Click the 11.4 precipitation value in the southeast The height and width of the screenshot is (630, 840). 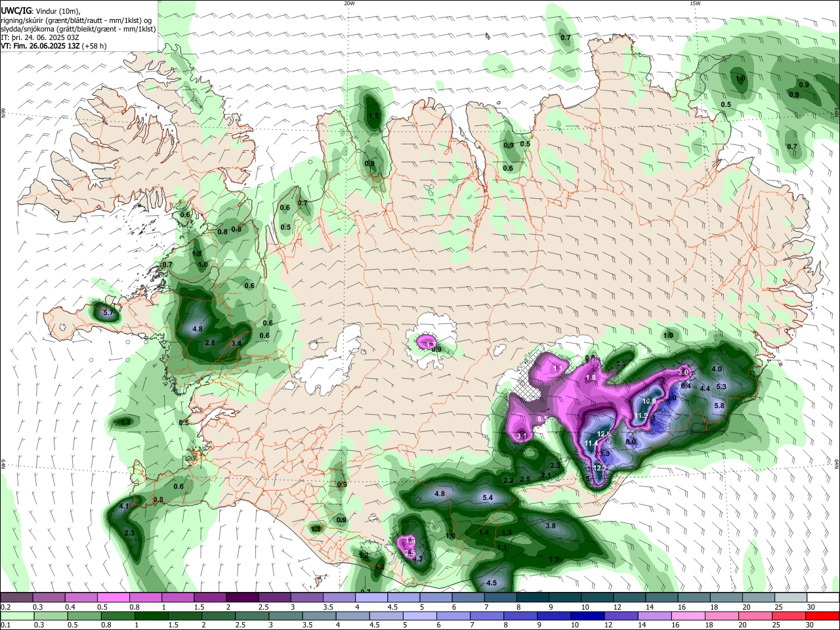point(591,444)
